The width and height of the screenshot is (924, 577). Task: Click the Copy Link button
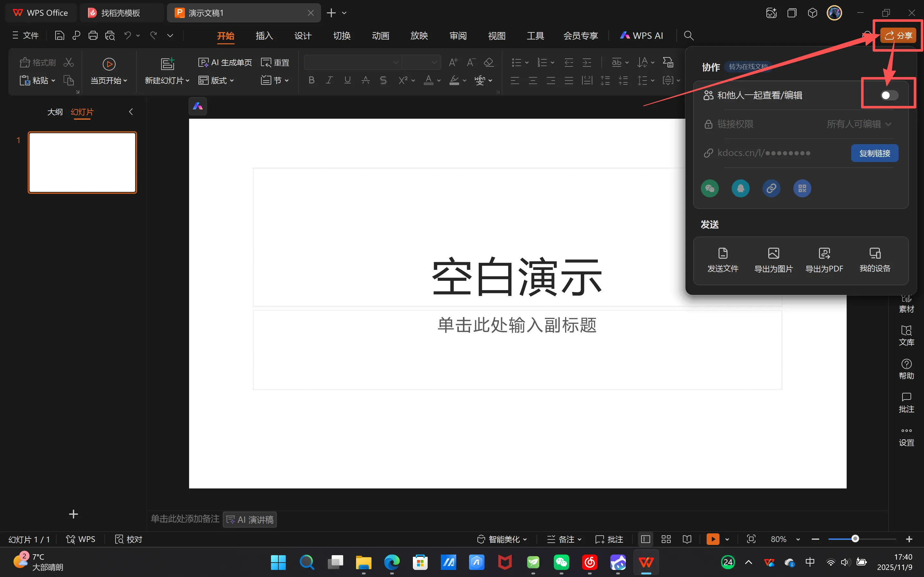pos(874,153)
